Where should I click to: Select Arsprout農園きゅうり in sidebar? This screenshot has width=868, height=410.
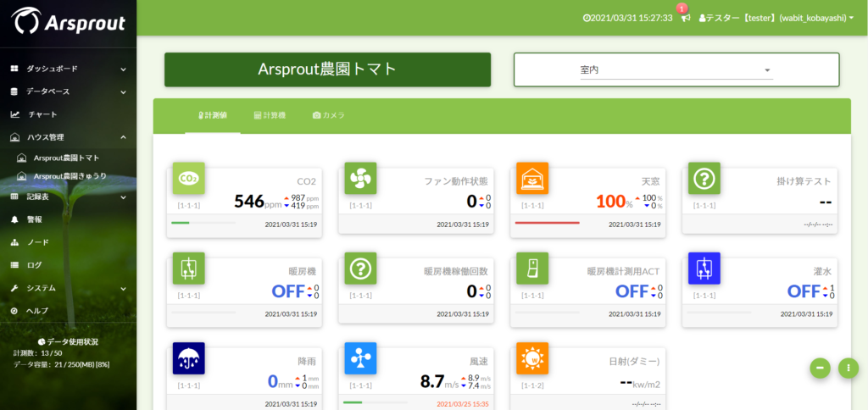[70, 176]
